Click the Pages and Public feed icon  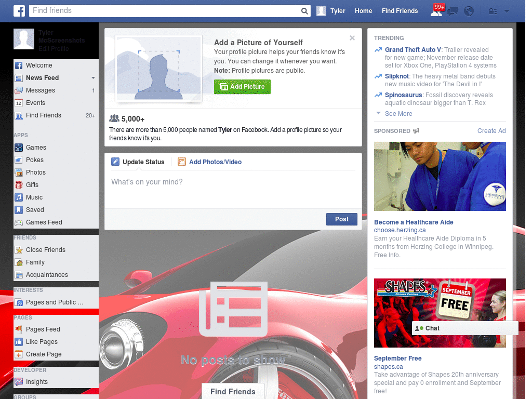coord(19,302)
